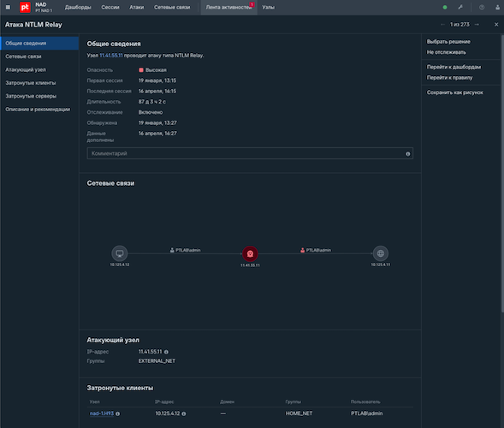Click the PT logo icon
The image size is (504, 428).
click(25, 7)
